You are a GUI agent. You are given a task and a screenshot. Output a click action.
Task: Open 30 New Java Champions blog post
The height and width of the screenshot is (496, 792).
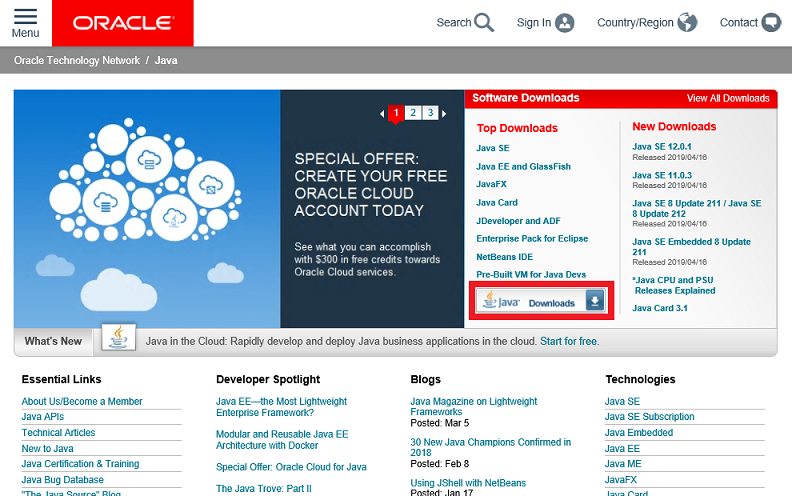(490, 448)
